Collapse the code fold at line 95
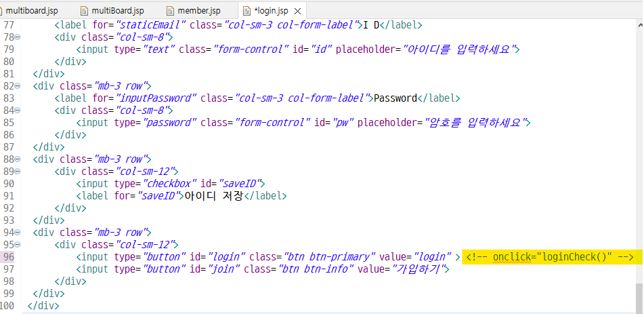The height and width of the screenshot is (314, 644). [x=18, y=244]
